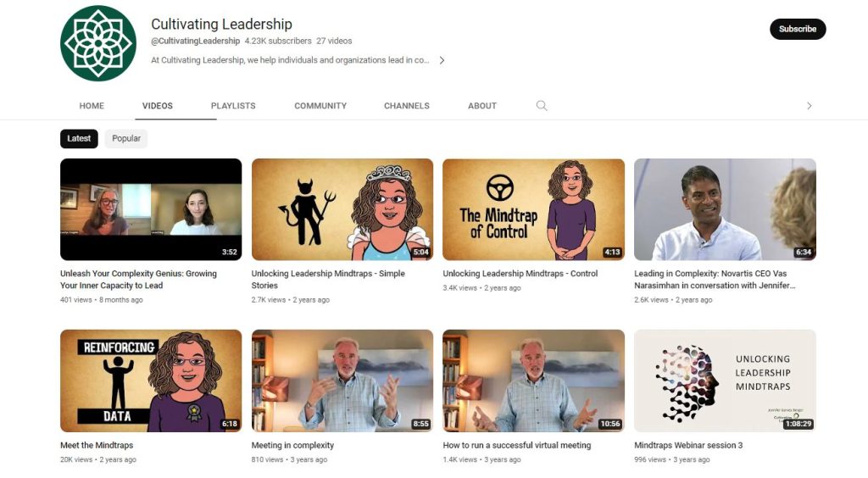Viewport: 868px width, 478px height.
Task: Switch to the Home tab
Action: click(92, 106)
